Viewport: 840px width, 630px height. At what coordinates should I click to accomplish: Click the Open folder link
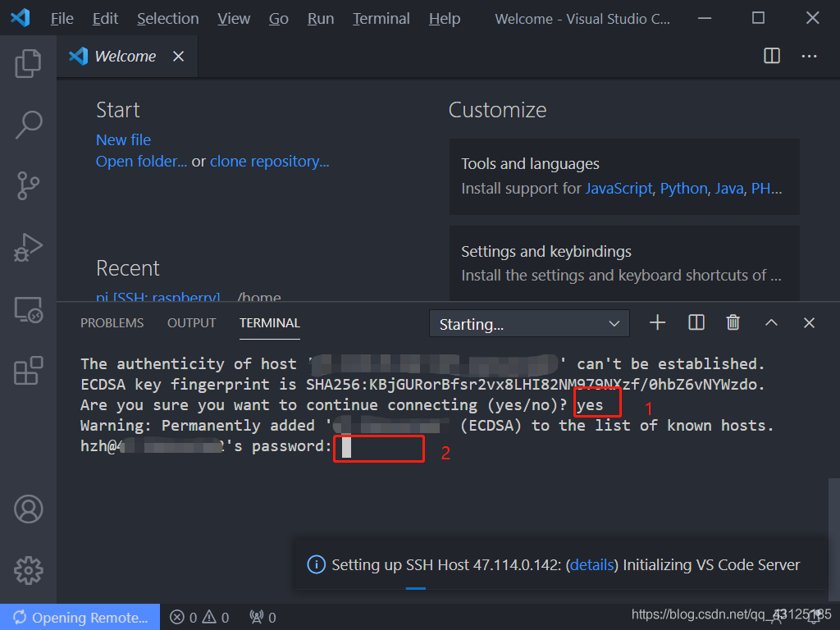pyautogui.click(x=141, y=162)
